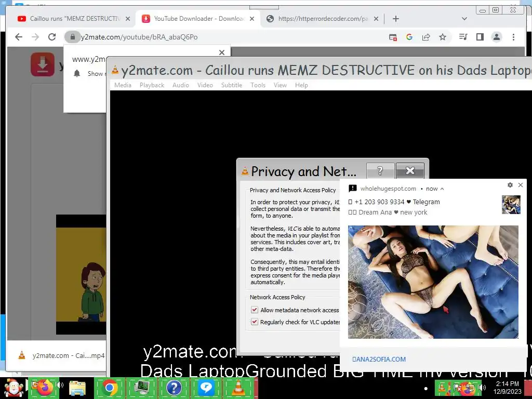The image size is (532, 399).
Task: Open Chrome profile avatar
Action: pos(496,37)
